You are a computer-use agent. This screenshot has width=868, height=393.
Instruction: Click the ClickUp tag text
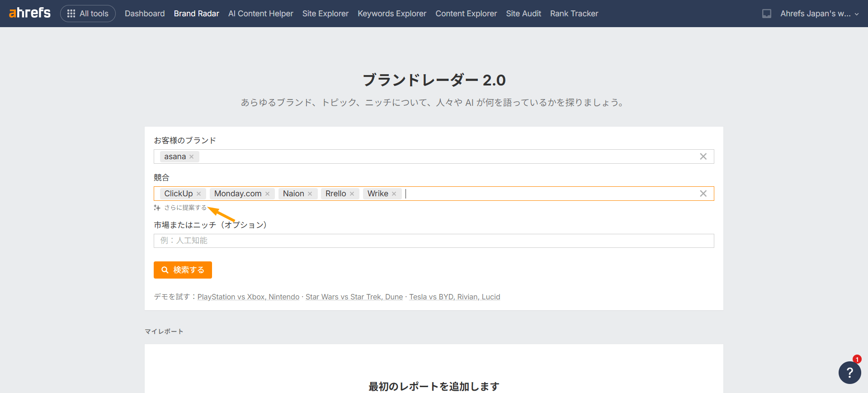click(x=179, y=194)
